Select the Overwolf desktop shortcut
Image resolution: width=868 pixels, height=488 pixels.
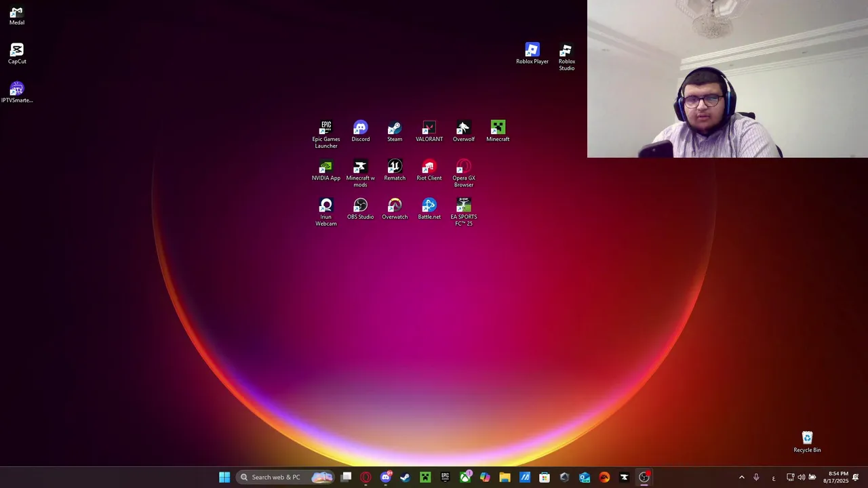coord(464,131)
